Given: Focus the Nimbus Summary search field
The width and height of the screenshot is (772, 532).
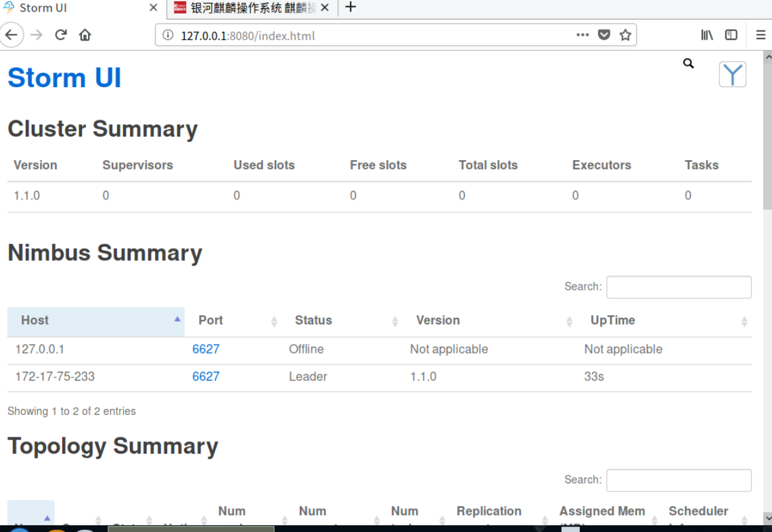Looking at the screenshot, I should (x=679, y=287).
